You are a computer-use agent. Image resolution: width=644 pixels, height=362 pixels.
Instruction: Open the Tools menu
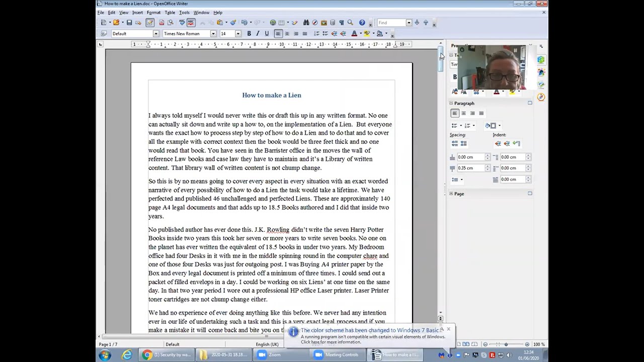[184, 13]
